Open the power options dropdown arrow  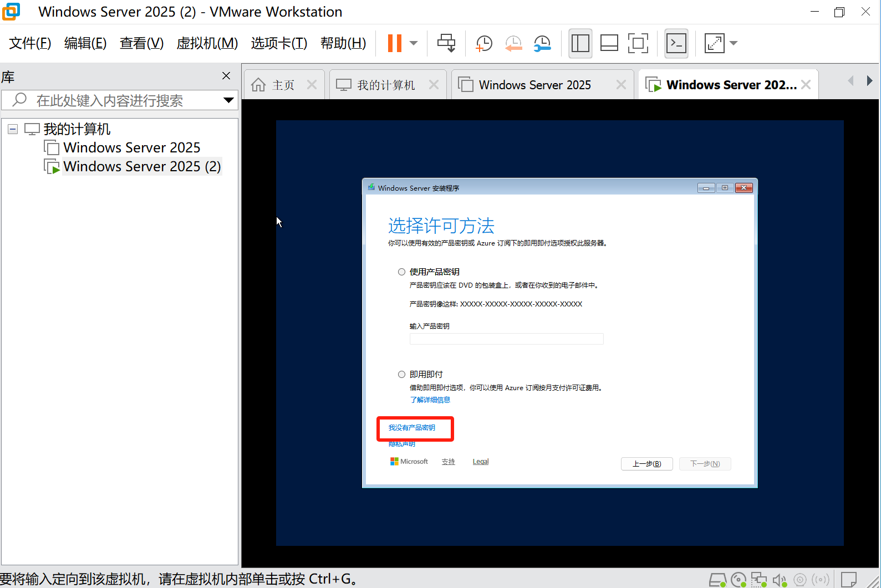point(414,43)
